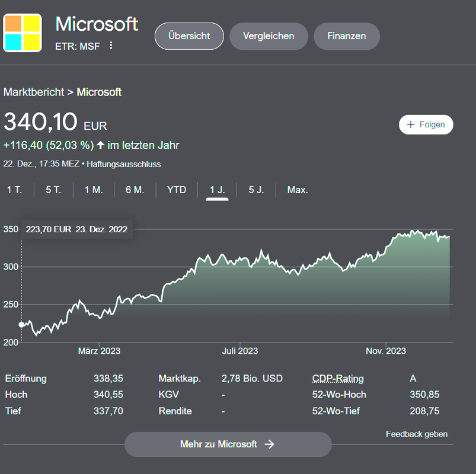Click the Microsoft heading title
This screenshot has height=474, width=476.
[97, 24]
